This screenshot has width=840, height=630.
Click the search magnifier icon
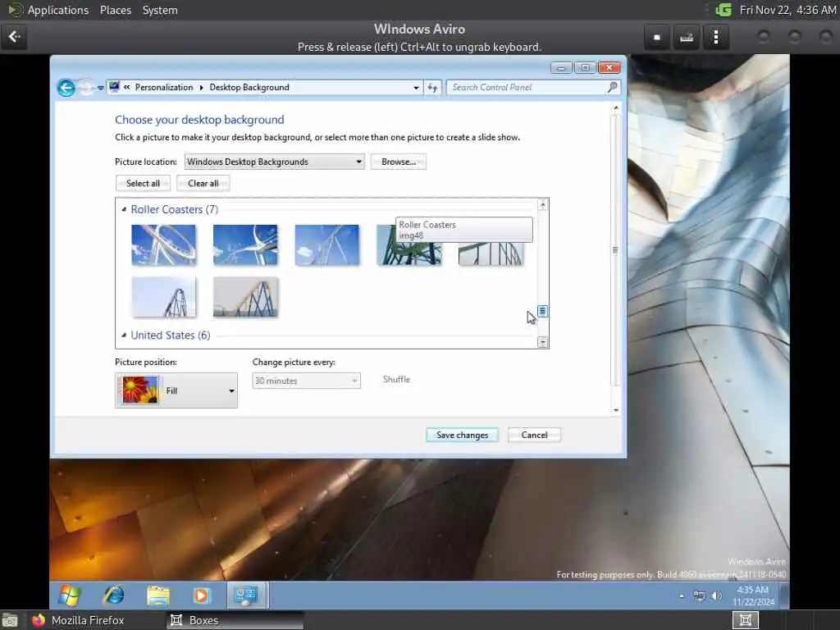[612, 87]
